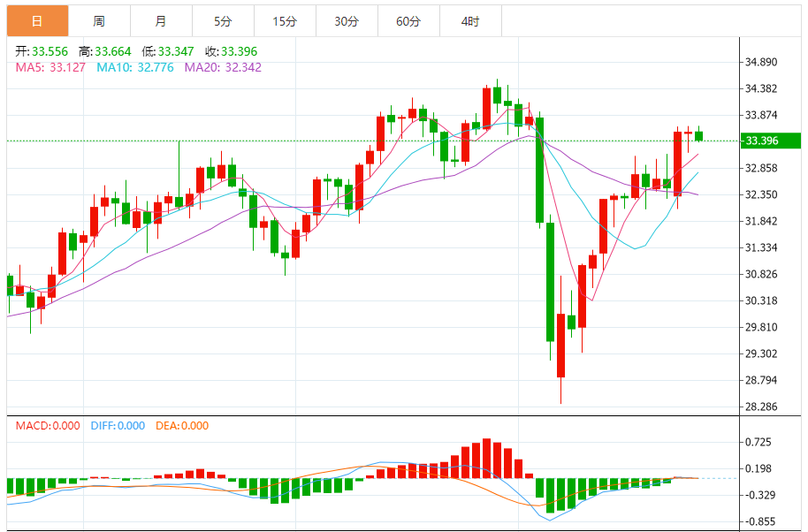
Task: Select the 日 daily chart tab
Action: [x=38, y=21]
